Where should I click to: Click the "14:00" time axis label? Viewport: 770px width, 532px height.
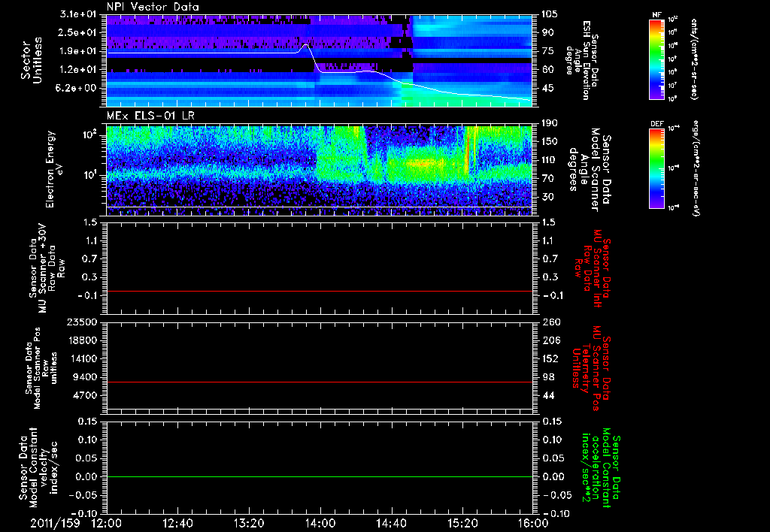click(320, 523)
